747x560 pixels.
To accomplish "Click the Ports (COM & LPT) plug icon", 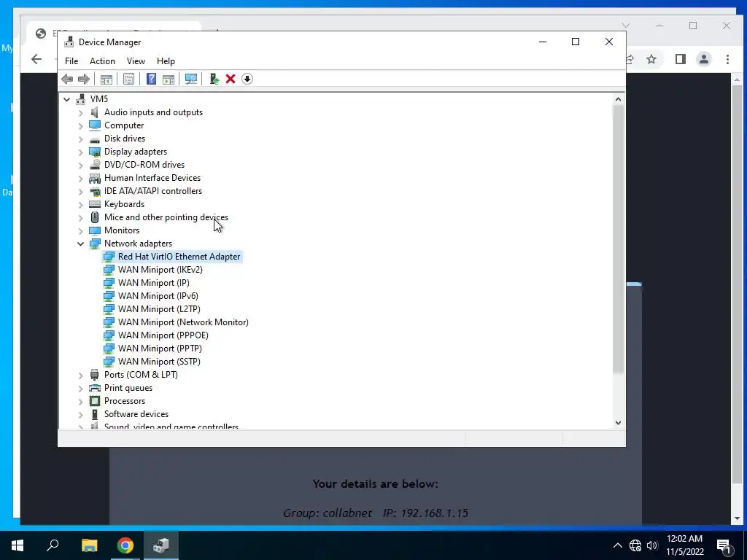I will pos(95,375).
